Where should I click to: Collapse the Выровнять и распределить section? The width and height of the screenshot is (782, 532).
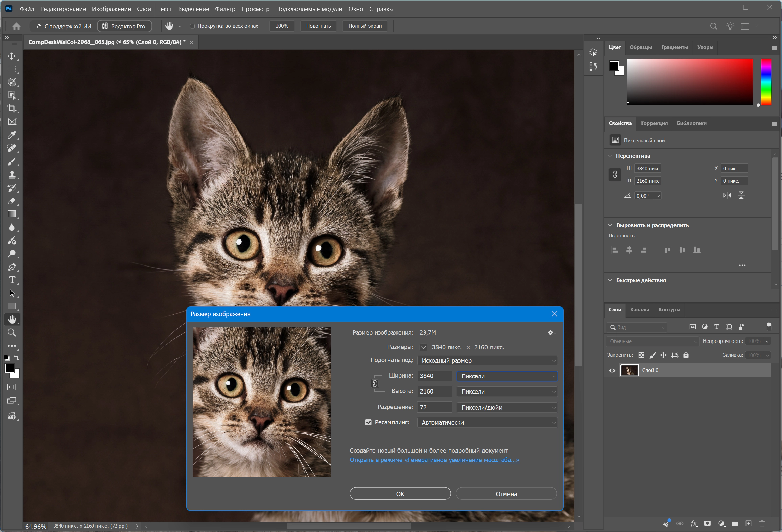click(x=610, y=225)
